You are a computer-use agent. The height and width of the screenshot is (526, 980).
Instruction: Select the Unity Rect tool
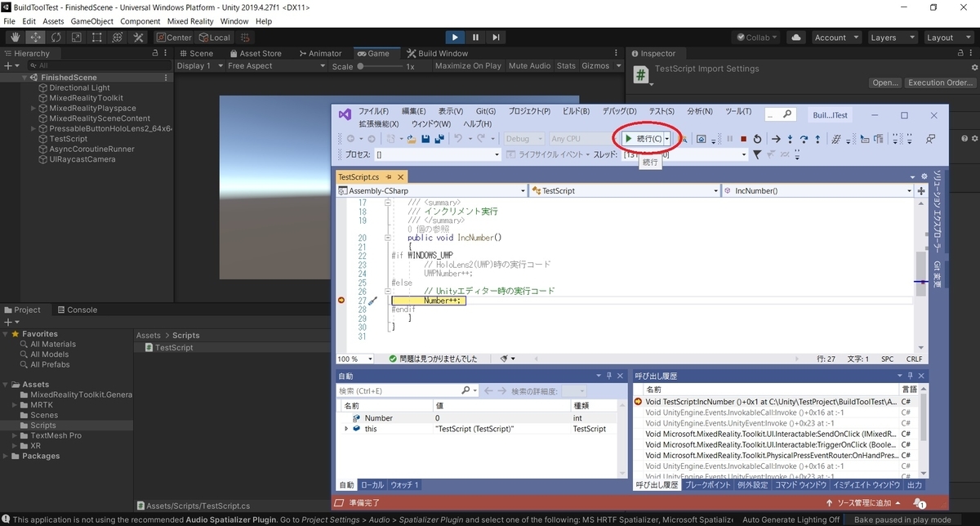[x=96, y=38]
